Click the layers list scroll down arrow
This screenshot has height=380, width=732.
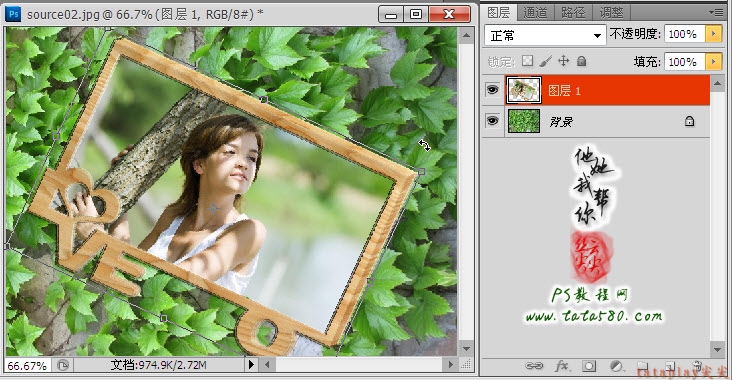(x=717, y=349)
